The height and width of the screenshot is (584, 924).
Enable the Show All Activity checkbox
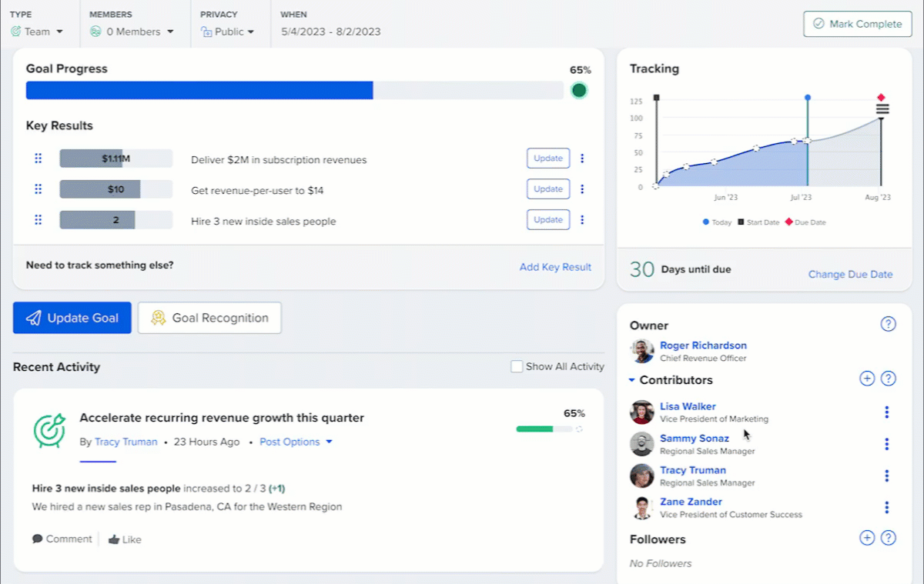[517, 367]
